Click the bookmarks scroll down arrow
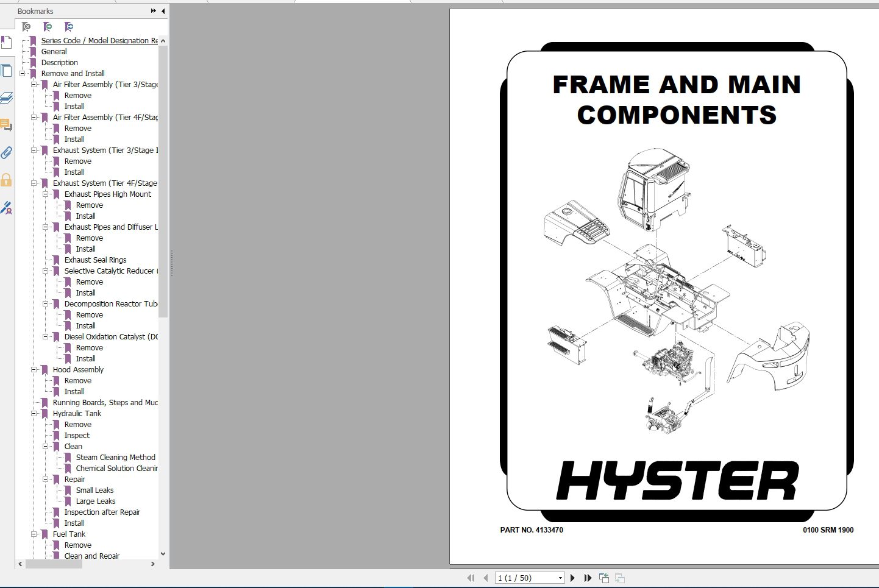 pyautogui.click(x=163, y=554)
